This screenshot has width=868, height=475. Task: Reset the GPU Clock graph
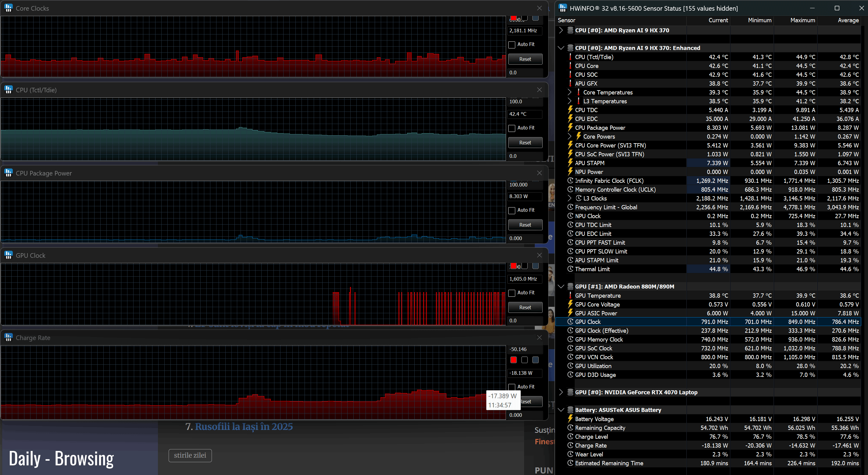525,307
